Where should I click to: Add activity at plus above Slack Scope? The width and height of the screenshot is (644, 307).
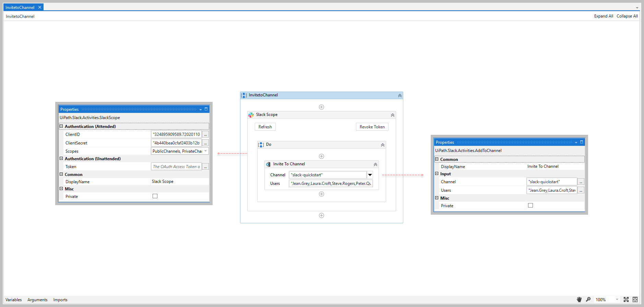321,107
